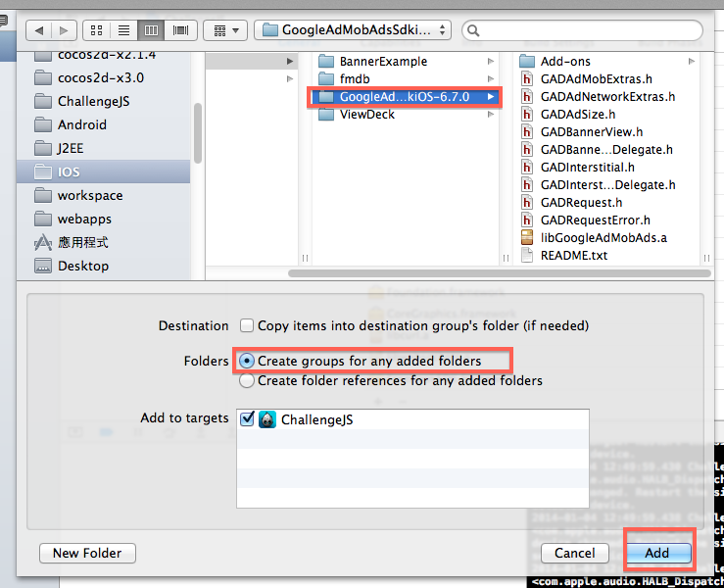Expand ViewDeck folder arrow
Viewport: 724px width, 588px height.
coord(491,114)
